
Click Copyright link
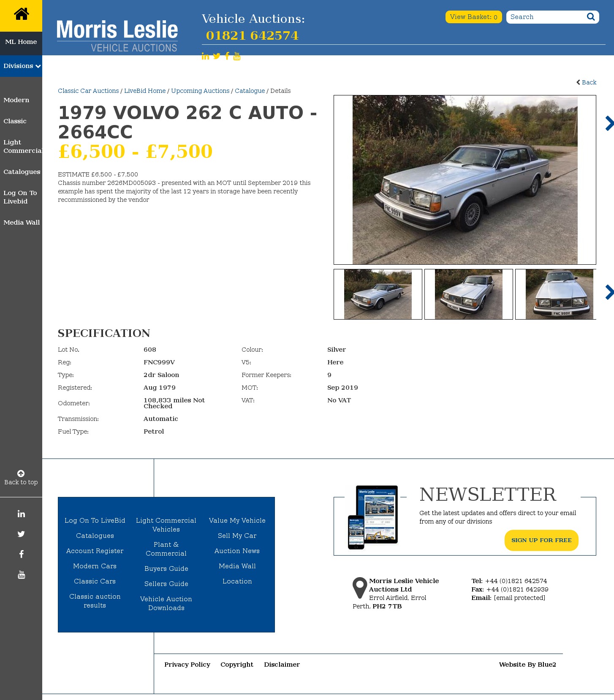[x=237, y=665]
